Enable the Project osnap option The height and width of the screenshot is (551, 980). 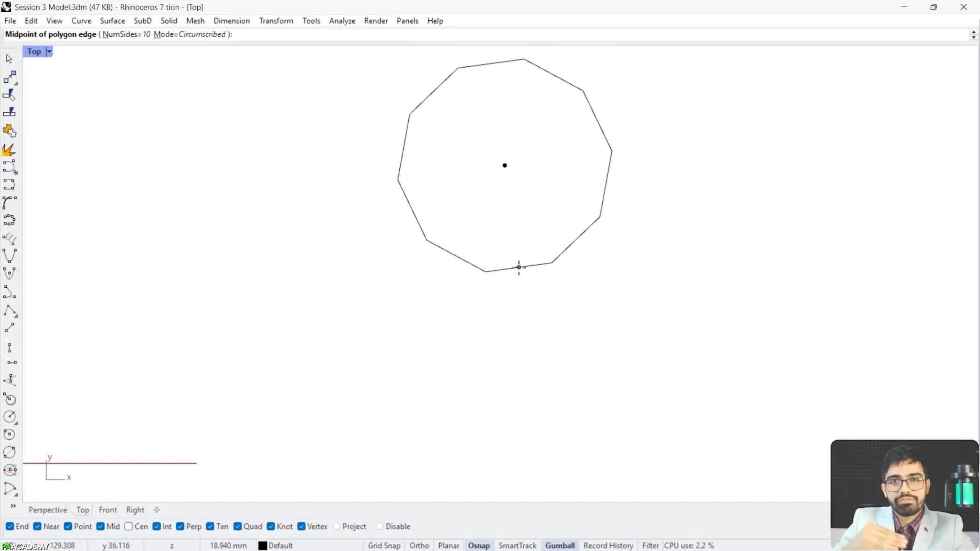[x=337, y=526]
